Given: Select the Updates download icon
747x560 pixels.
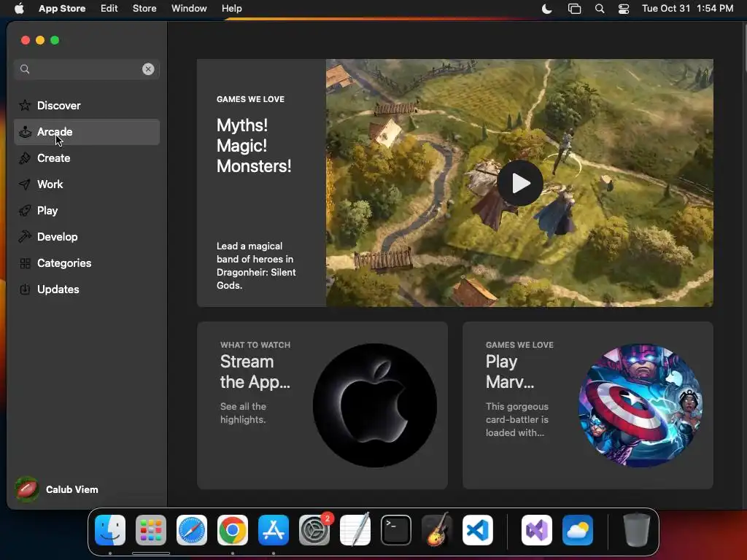Looking at the screenshot, I should point(25,289).
